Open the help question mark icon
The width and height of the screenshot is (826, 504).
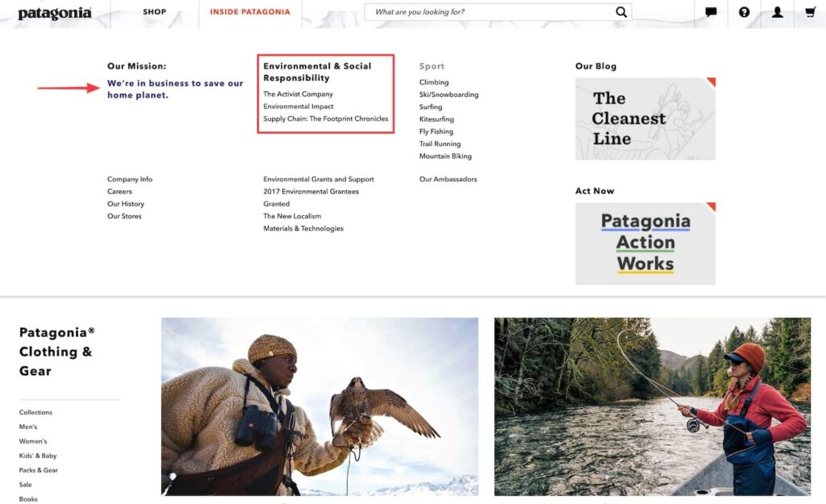(744, 12)
